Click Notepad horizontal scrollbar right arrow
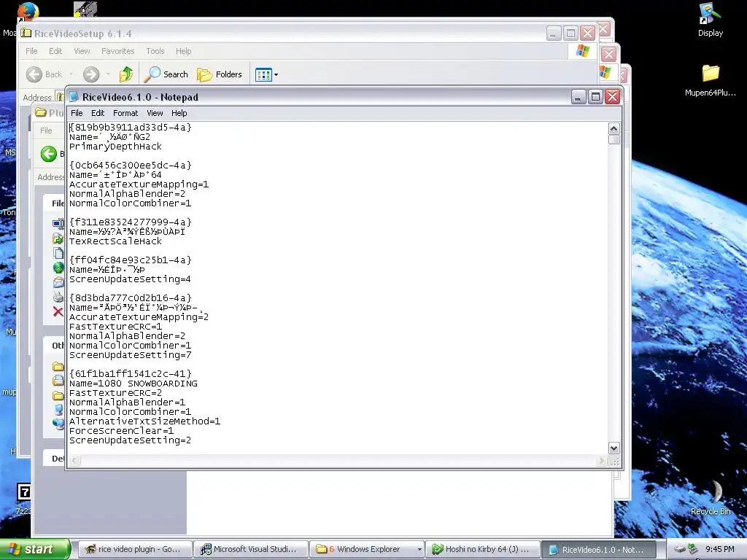 [601, 461]
